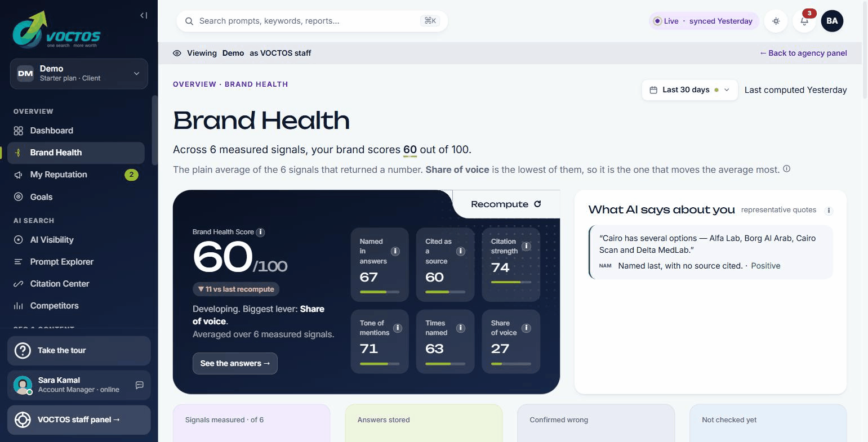Open info for Times named
This screenshot has width=868, height=442.
tap(461, 328)
